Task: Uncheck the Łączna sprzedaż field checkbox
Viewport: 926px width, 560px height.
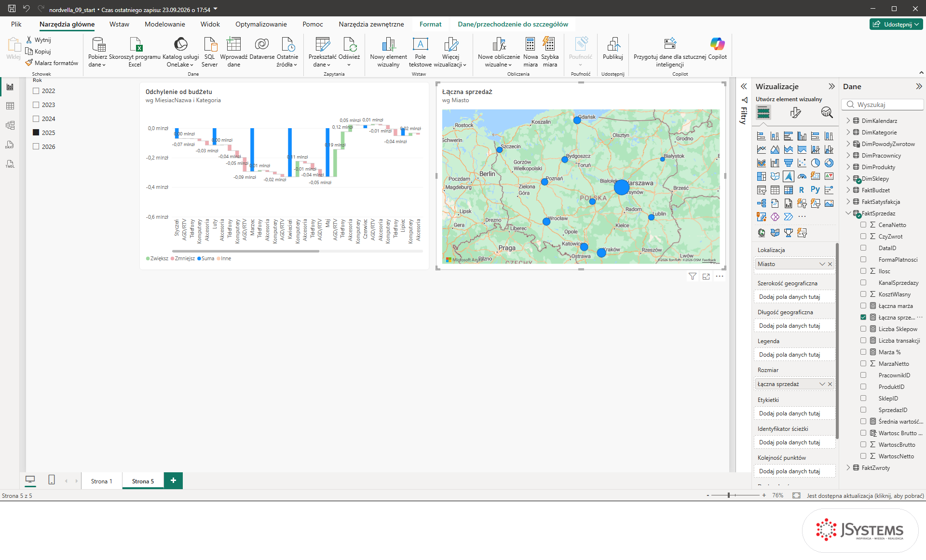Action: click(863, 318)
